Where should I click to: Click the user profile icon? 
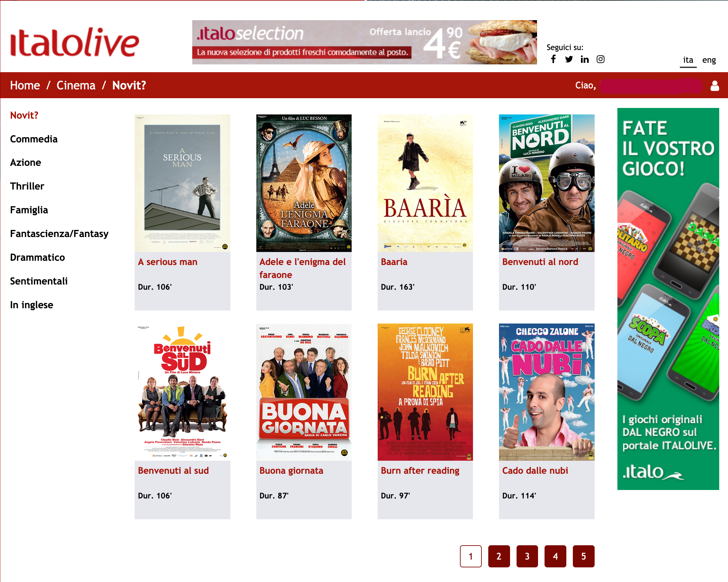(714, 86)
